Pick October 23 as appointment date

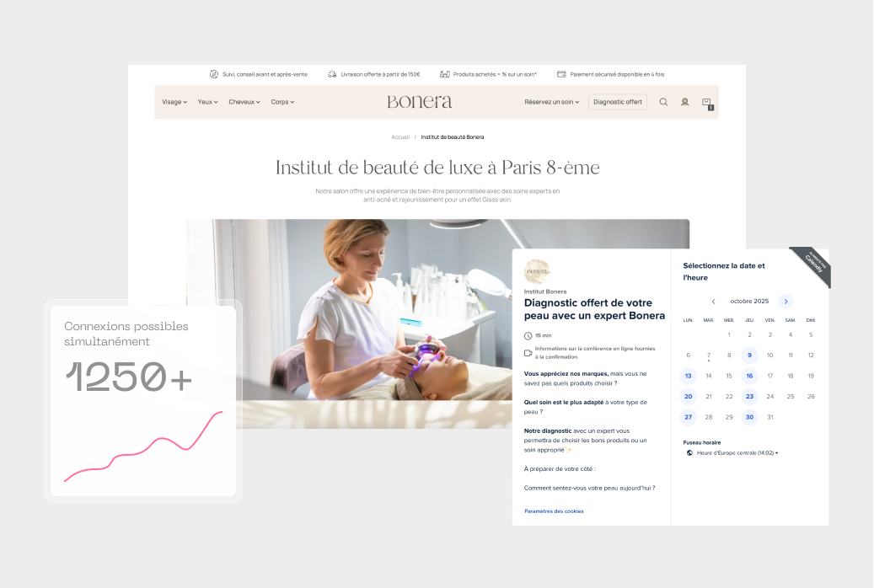pyautogui.click(x=749, y=396)
